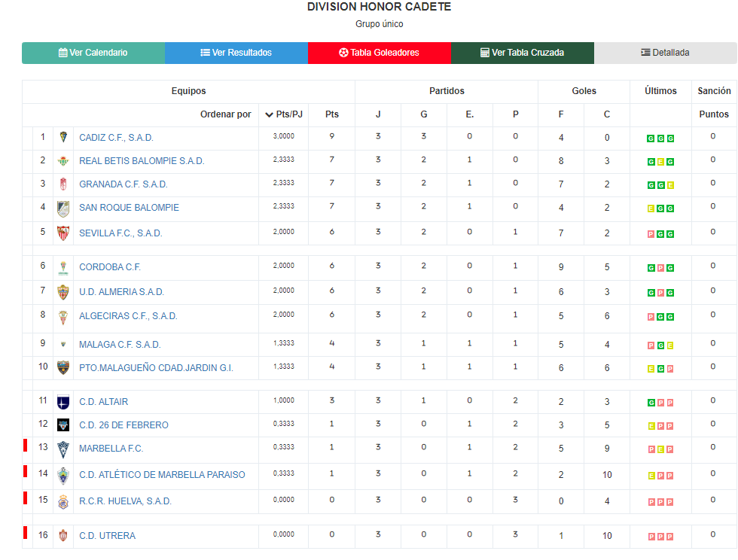This screenshot has height=560, width=738.
Task: Click the 3,0000 Pts/PJ value for Cadiz
Action: [x=284, y=136]
